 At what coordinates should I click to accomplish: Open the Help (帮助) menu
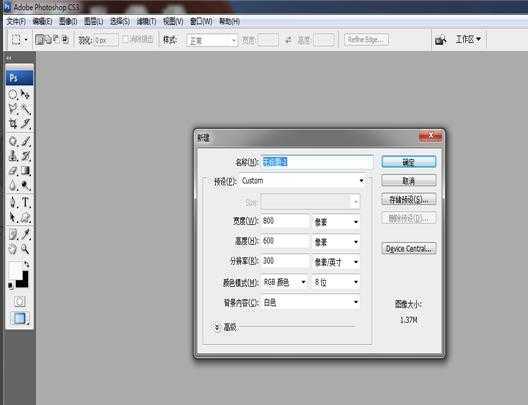229,22
